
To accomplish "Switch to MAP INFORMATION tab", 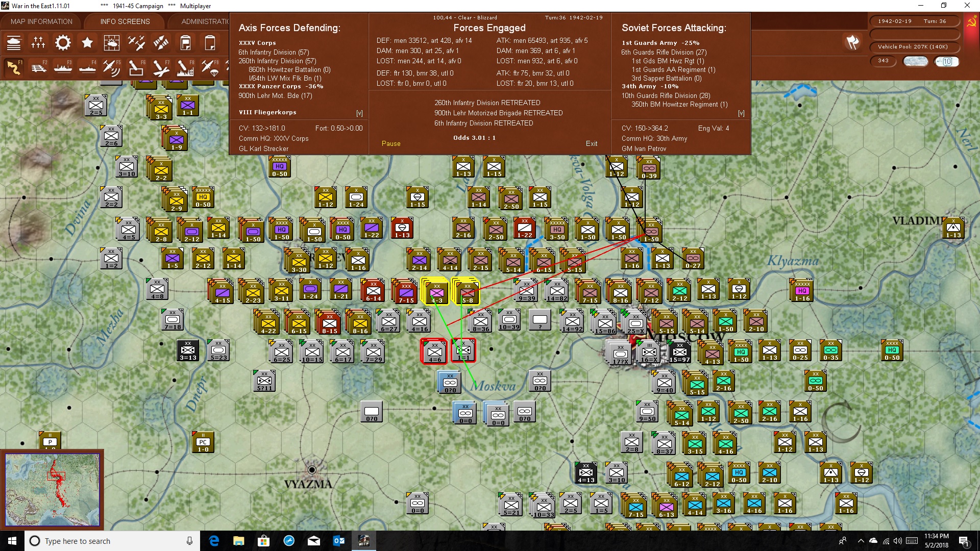I will click(x=41, y=21).
